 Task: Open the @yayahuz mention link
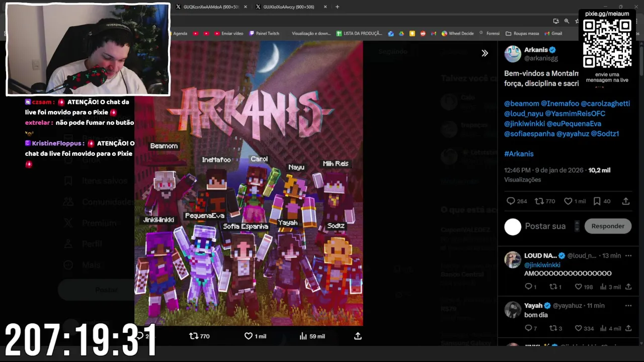pos(573,134)
